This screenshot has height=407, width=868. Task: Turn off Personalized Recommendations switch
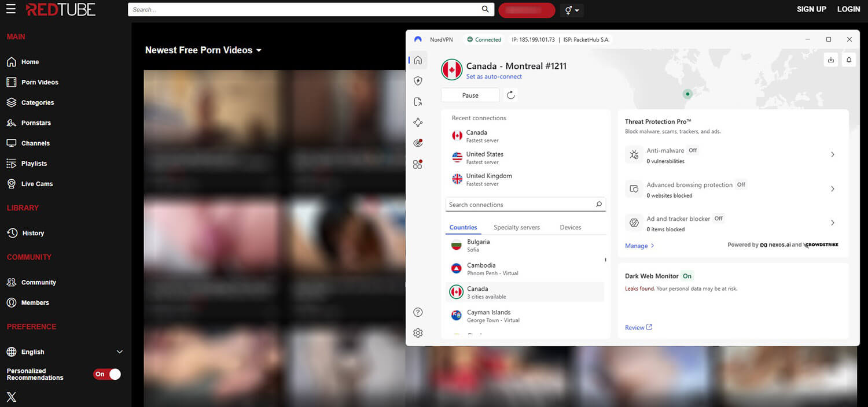click(106, 374)
